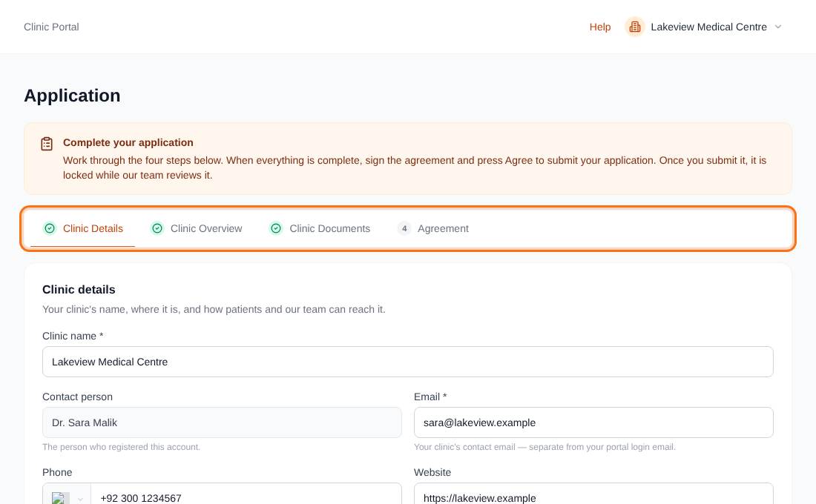Click the "Complete your application" banner title
The image size is (816, 504).
tap(128, 142)
